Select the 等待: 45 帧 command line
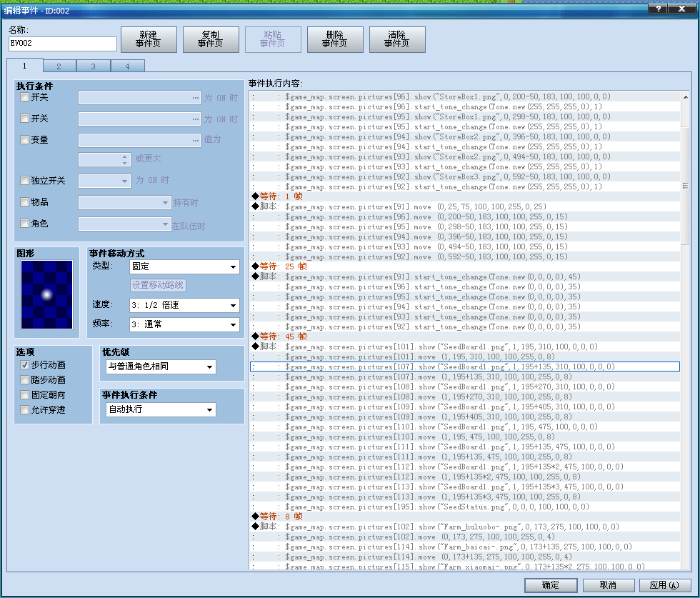Viewport: 700px width, 598px height. coord(465,337)
